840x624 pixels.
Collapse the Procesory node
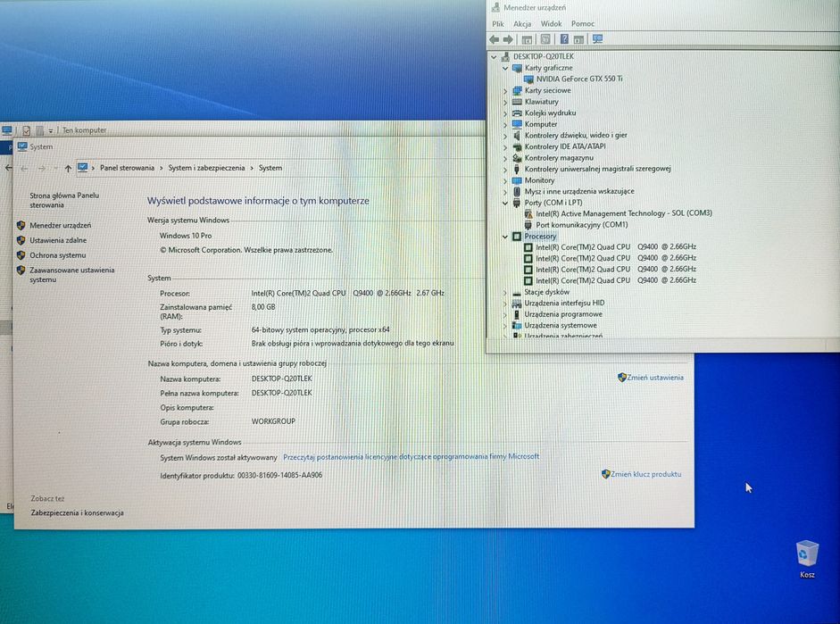pos(505,237)
